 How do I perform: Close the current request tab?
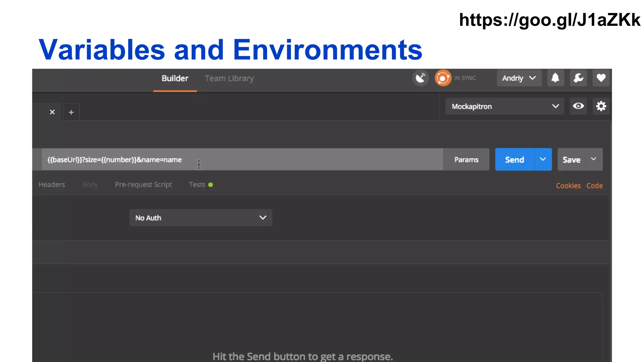pyautogui.click(x=52, y=112)
